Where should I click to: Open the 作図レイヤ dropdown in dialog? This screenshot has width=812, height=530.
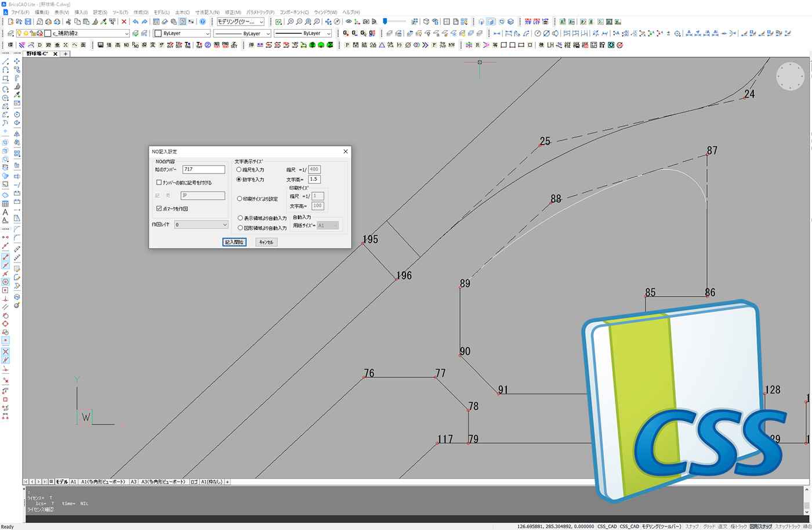(x=201, y=225)
